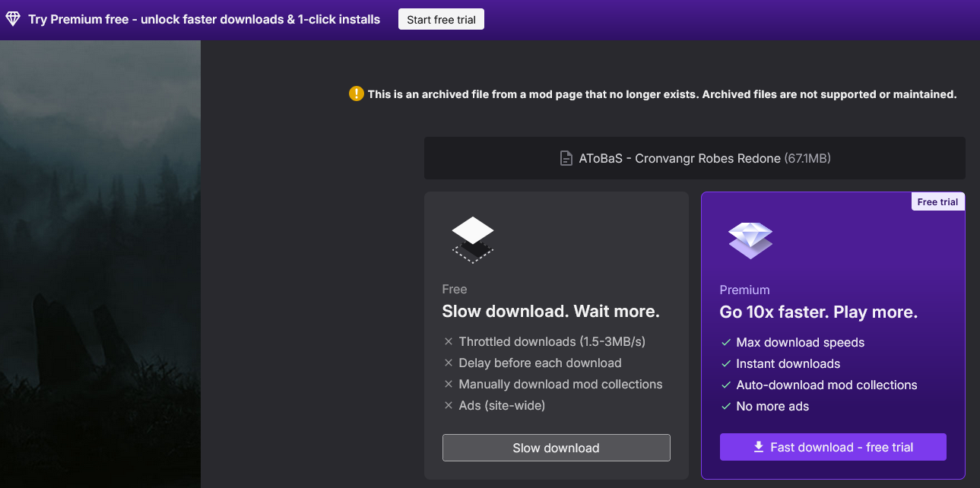
Task: Click the checkmark beside Instant downloads
Action: pos(725,364)
